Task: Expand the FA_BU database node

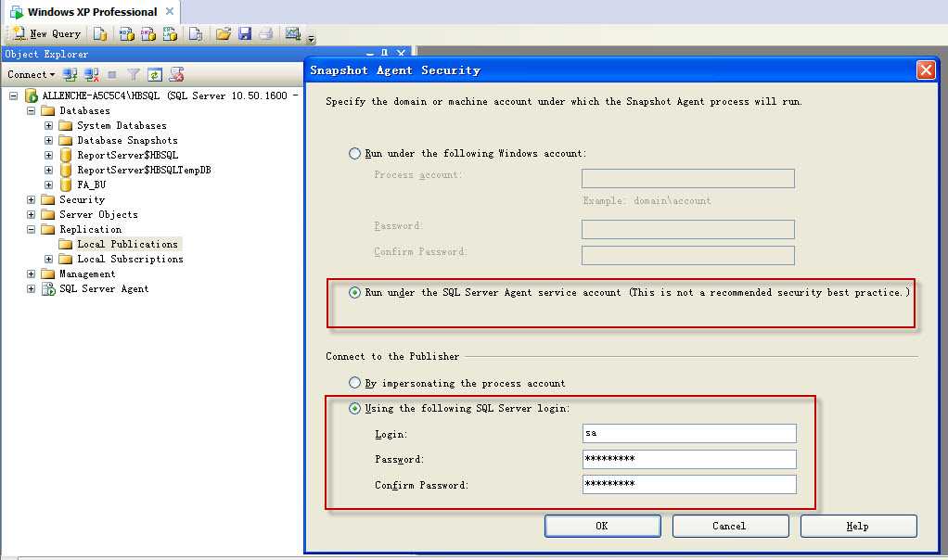Action: point(48,185)
